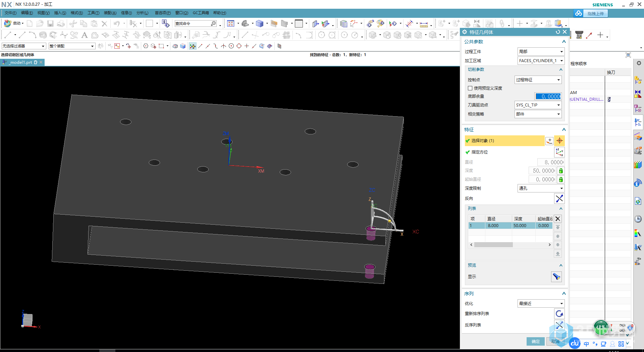The width and height of the screenshot is (644, 352).
Task: Click the Depth value 50.0000 field
Action: pyautogui.click(x=543, y=171)
